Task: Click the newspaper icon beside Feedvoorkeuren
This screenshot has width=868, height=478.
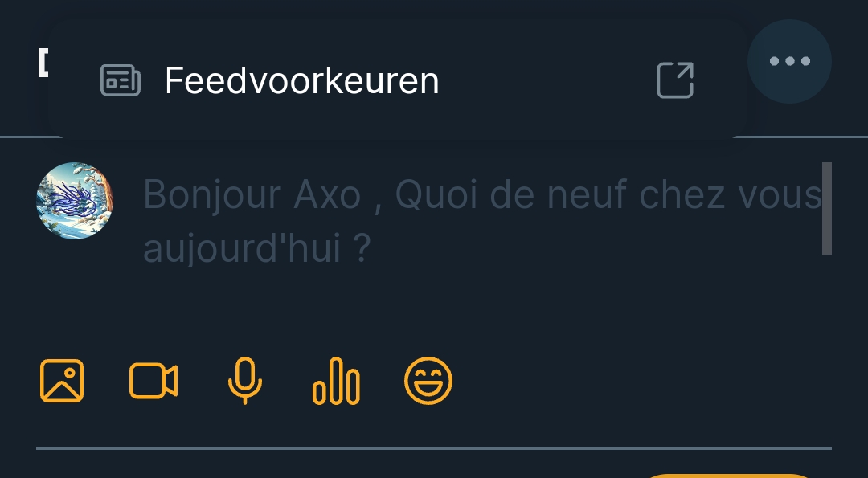Action: pyautogui.click(x=120, y=81)
